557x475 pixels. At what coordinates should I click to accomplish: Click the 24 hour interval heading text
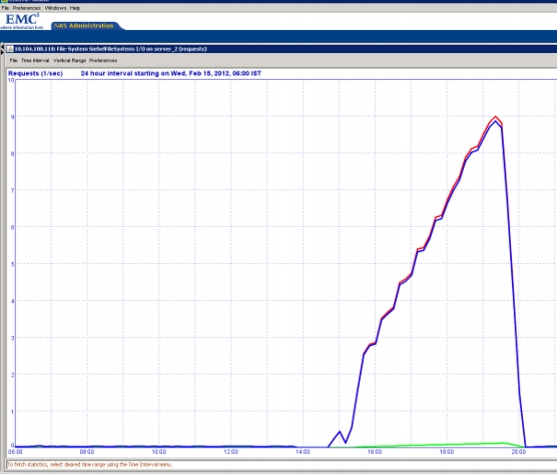(x=171, y=73)
